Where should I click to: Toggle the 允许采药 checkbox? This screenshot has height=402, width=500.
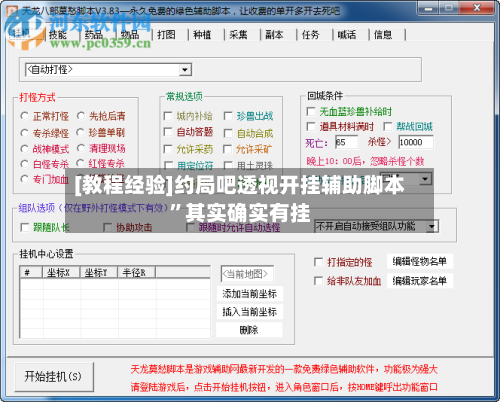click(168, 149)
